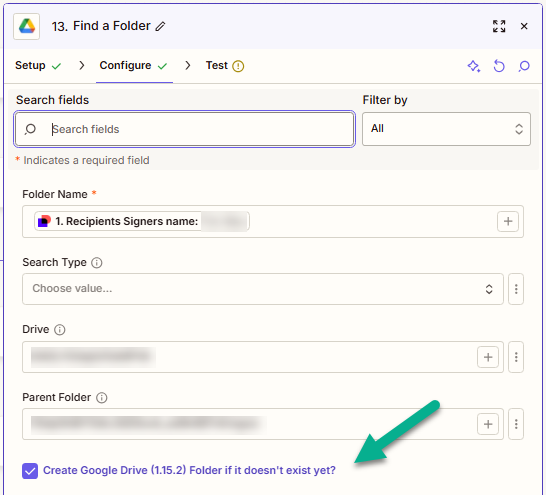Open Parent Folder more options menu
Viewport: 546px width, 495px height.
(x=516, y=424)
